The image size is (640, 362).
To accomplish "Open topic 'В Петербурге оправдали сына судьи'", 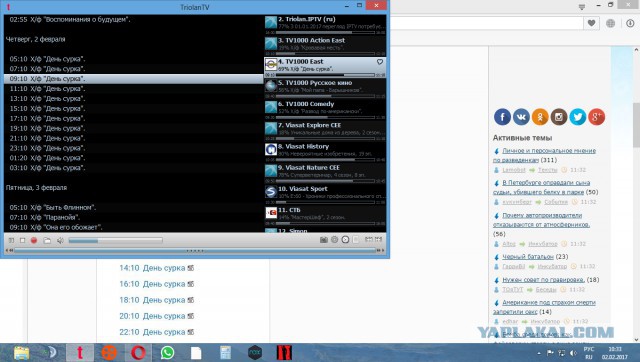I will 541,187.
